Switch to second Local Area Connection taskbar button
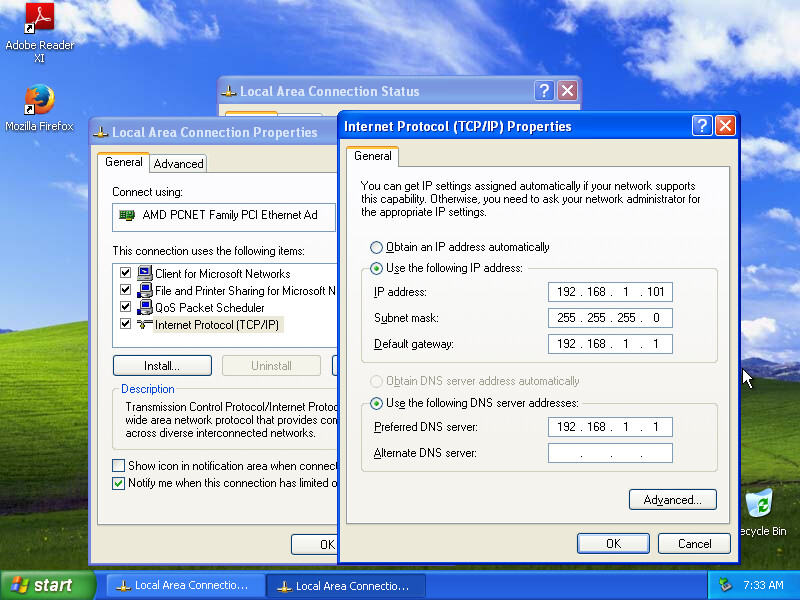800x600 pixels. click(x=346, y=586)
